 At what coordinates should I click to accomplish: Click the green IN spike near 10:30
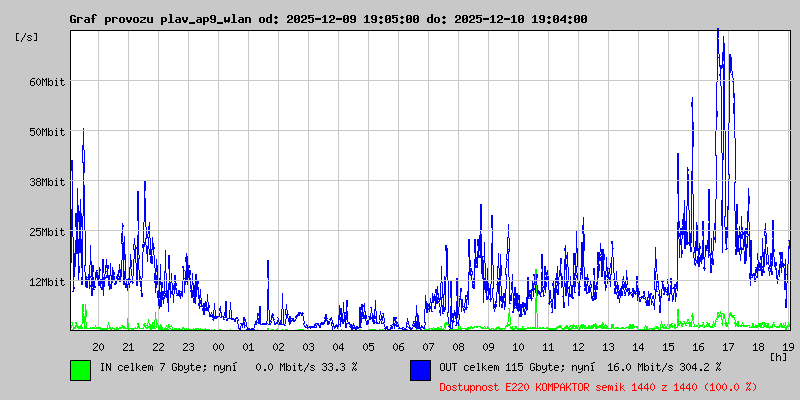tap(536, 298)
